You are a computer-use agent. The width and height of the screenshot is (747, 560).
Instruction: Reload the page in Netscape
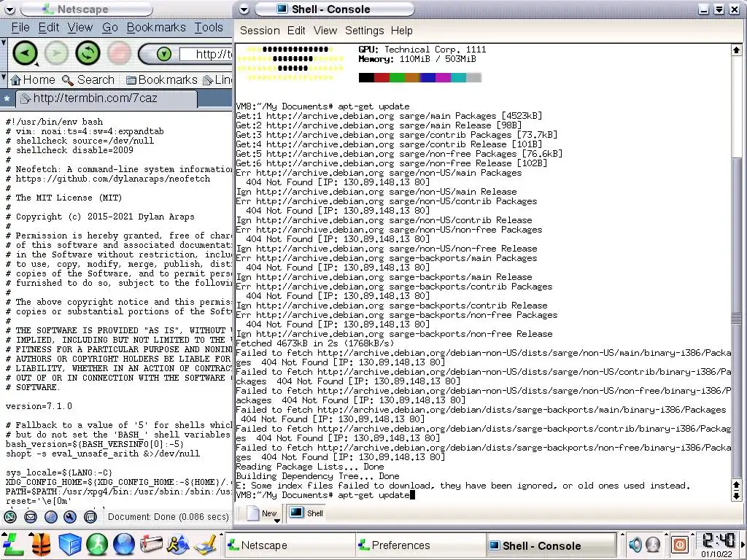(x=88, y=52)
